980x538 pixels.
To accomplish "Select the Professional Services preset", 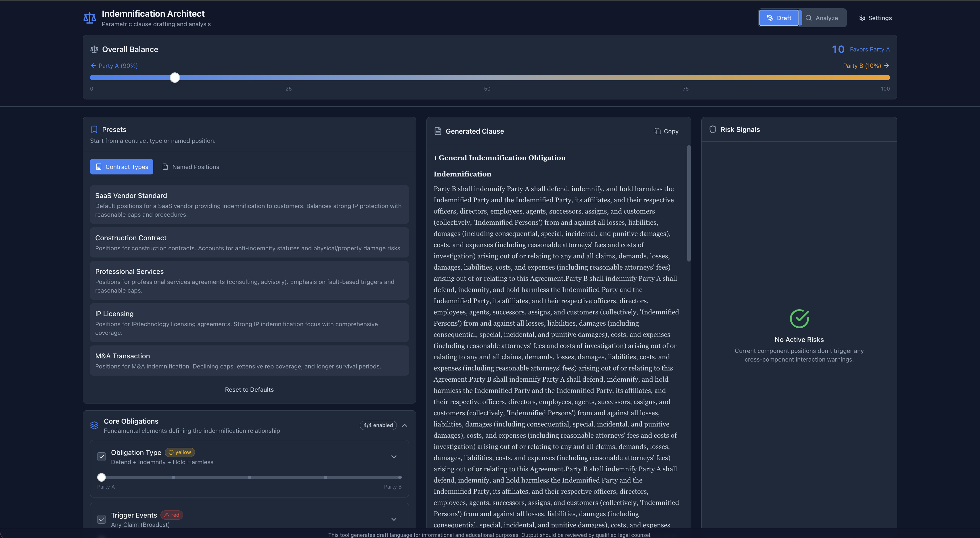I will pyautogui.click(x=249, y=280).
